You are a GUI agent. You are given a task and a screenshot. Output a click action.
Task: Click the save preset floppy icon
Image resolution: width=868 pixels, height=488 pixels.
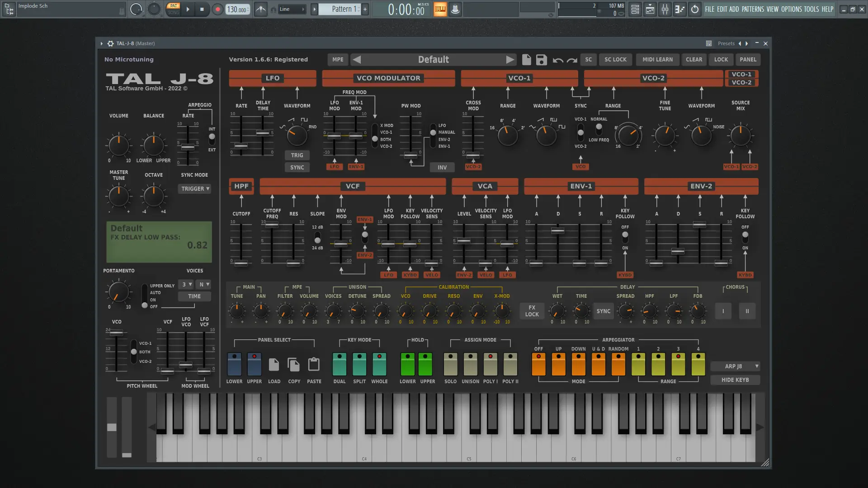coord(541,60)
